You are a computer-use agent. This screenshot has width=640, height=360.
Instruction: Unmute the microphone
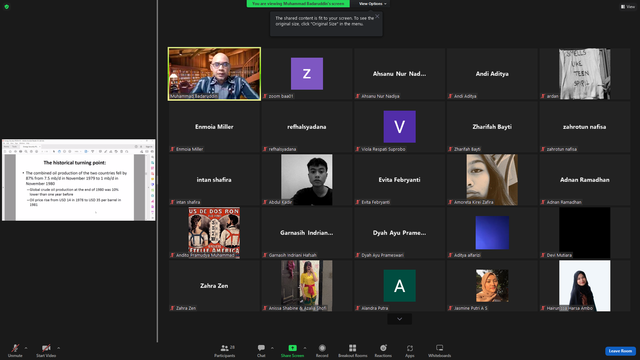15,350
